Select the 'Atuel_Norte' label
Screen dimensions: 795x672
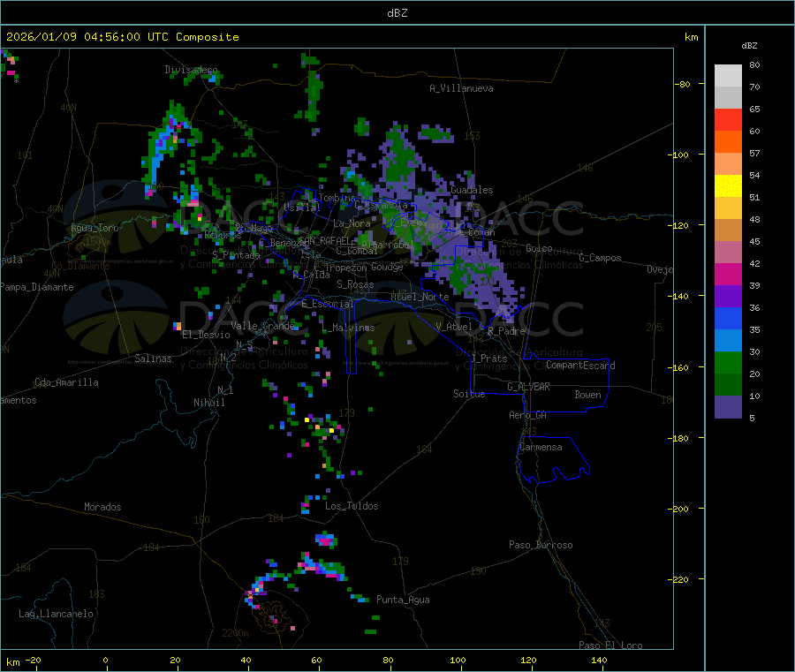[420, 297]
